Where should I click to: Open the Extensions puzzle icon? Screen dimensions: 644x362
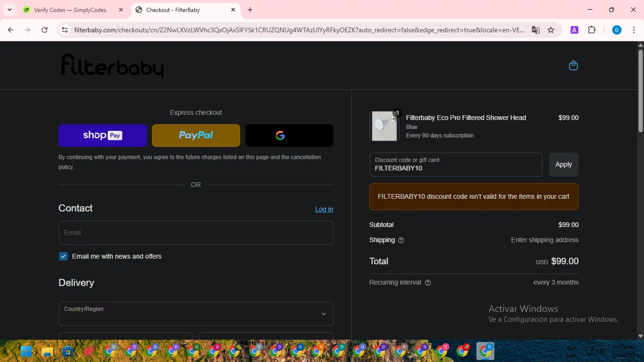point(592,30)
